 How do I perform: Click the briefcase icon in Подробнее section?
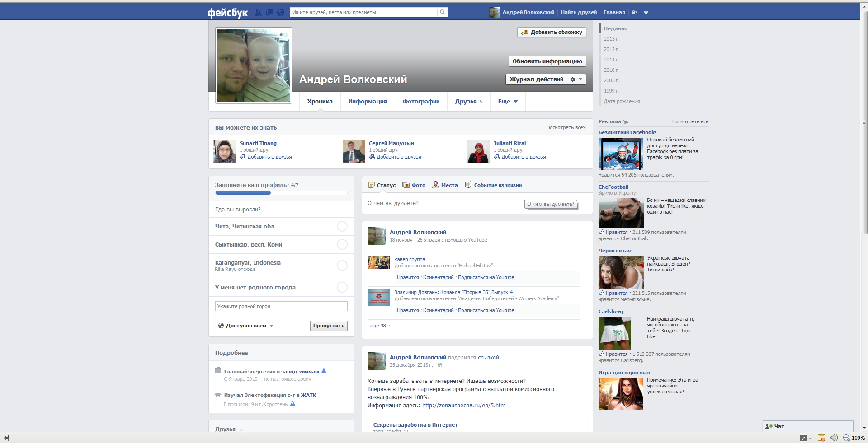click(218, 370)
